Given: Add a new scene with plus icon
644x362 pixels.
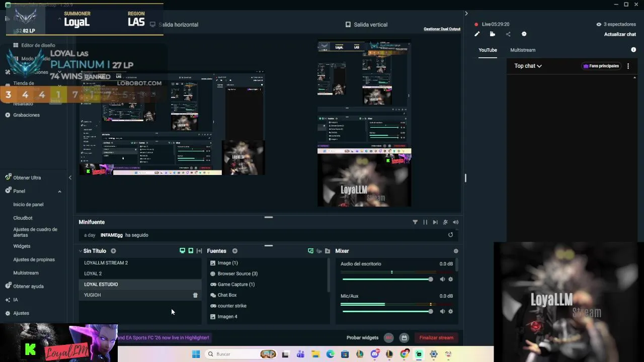Looking at the screenshot, I should pyautogui.click(x=113, y=251).
